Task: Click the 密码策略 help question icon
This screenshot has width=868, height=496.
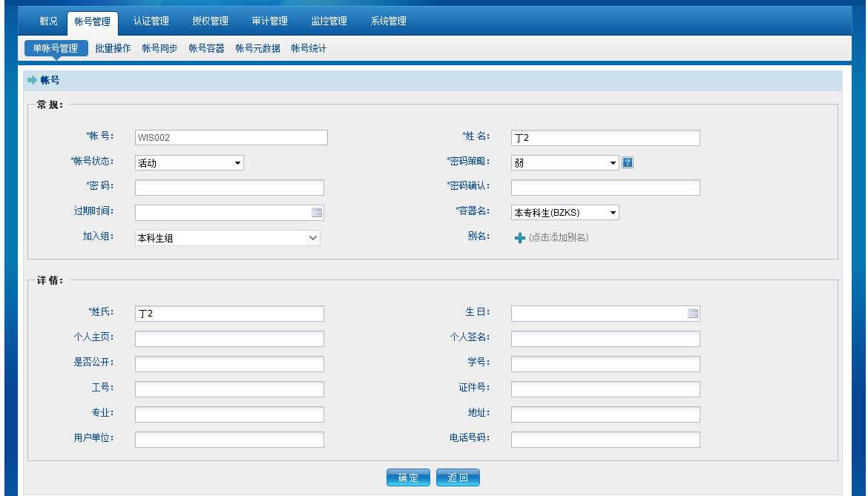Action: (628, 163)
